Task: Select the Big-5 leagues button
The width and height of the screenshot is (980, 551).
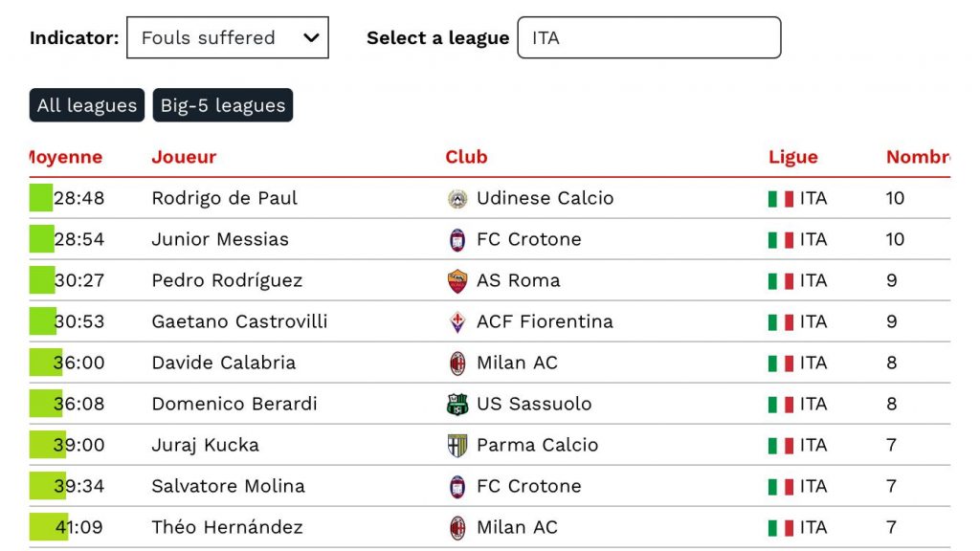Action: click(x=222, y=105)
